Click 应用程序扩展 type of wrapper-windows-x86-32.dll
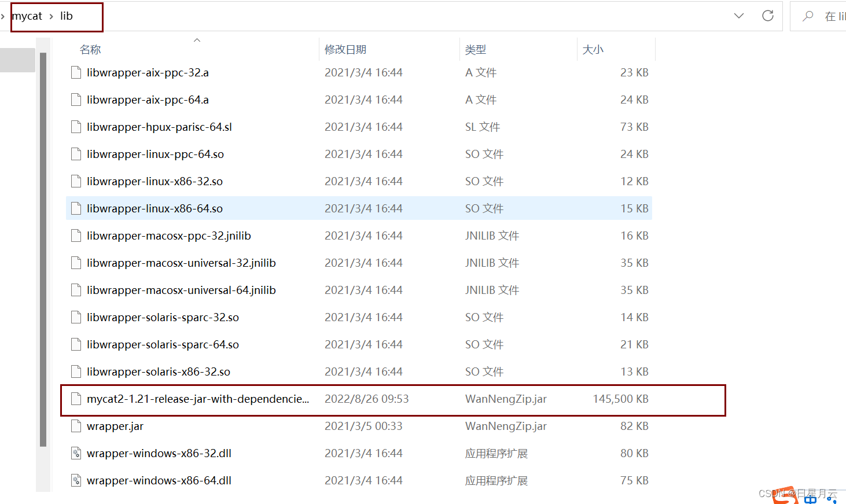Screen dimensions: 846x504 [496, 453]
